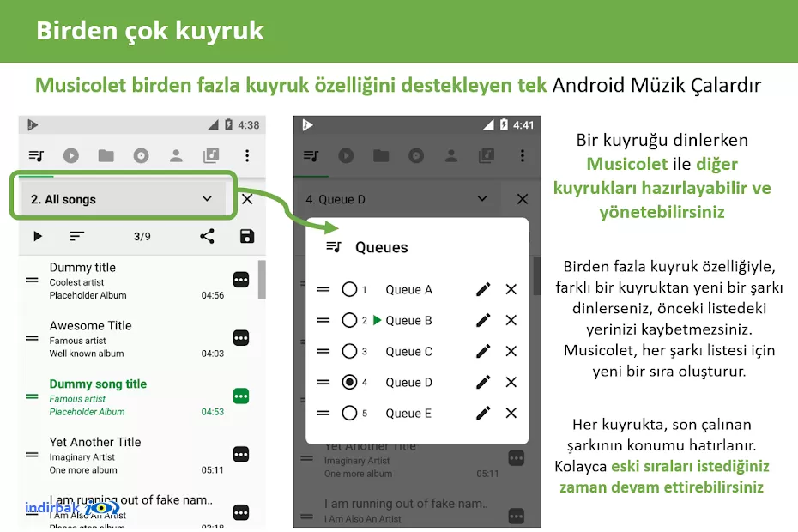Close the '4. Queue D' queue
Screen dimensions: 798x532
point(523,199)
